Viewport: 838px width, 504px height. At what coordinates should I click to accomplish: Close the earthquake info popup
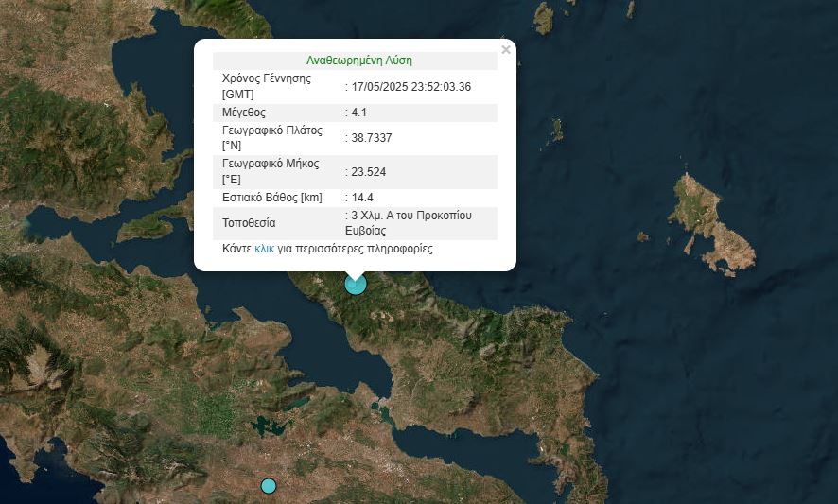pyautogui.click(x=505, y=50)
